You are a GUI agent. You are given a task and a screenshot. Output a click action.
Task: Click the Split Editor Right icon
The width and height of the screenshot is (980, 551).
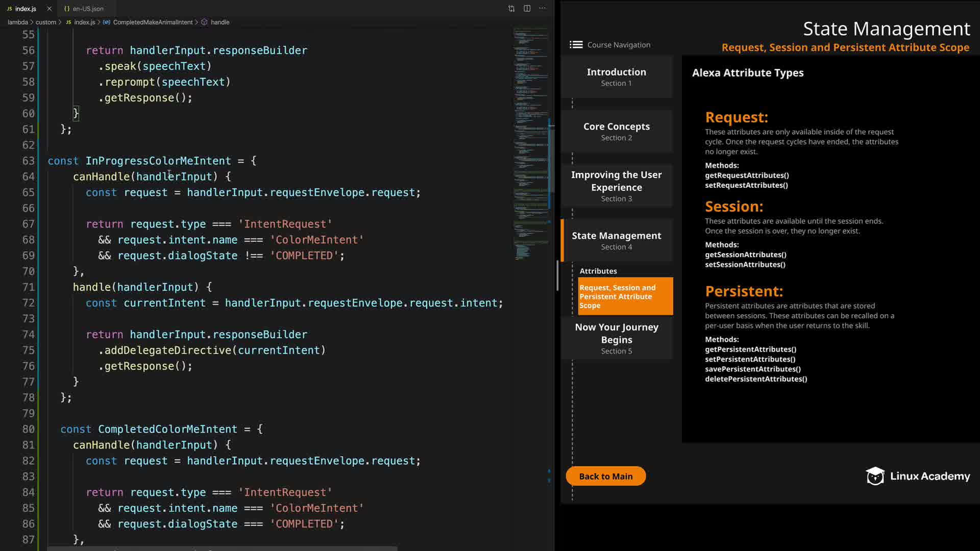(x=527, y=8)
